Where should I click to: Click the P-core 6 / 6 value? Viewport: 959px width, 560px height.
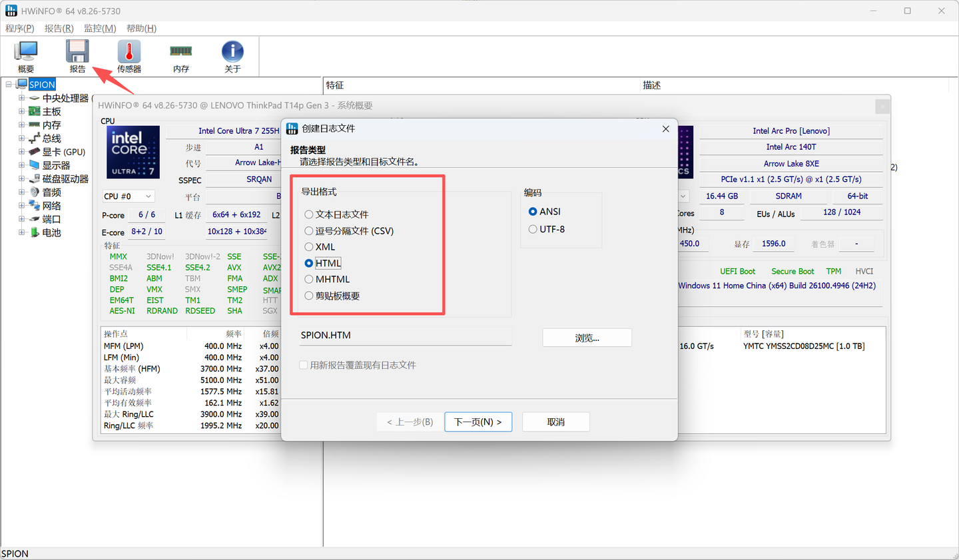coord(147,214)
